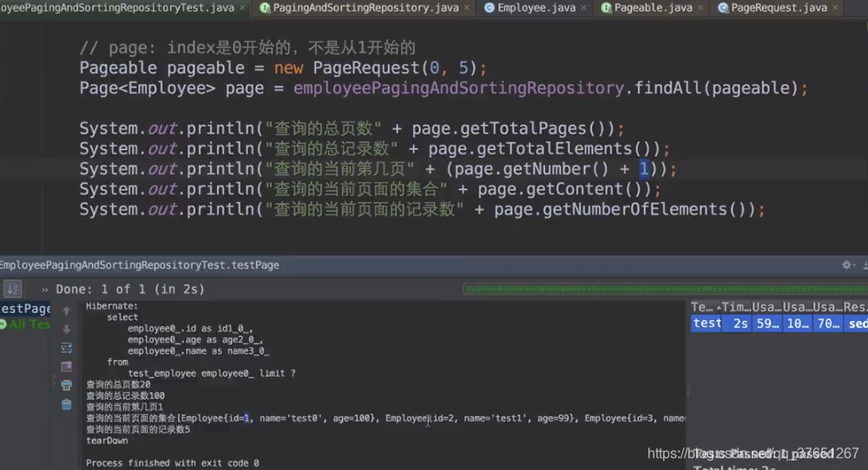Click the comment line about page index
The width and height of the screenshot is (868, 470).
point(247,48)
